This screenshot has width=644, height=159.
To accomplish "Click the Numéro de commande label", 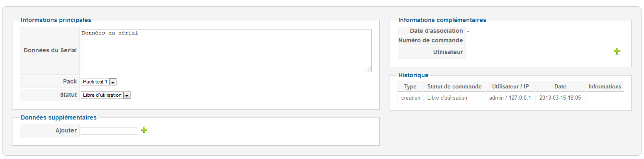I will (431, 40).
